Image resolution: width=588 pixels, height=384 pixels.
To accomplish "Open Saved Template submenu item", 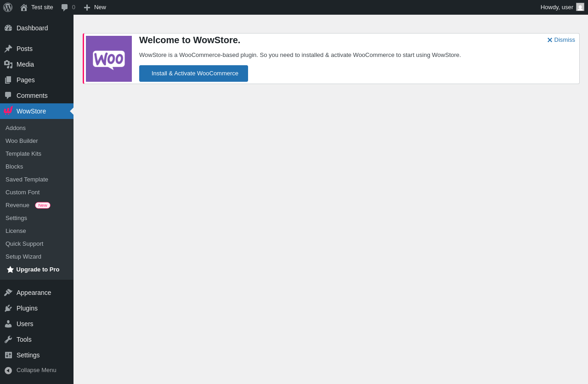I will tap(27, 180).
